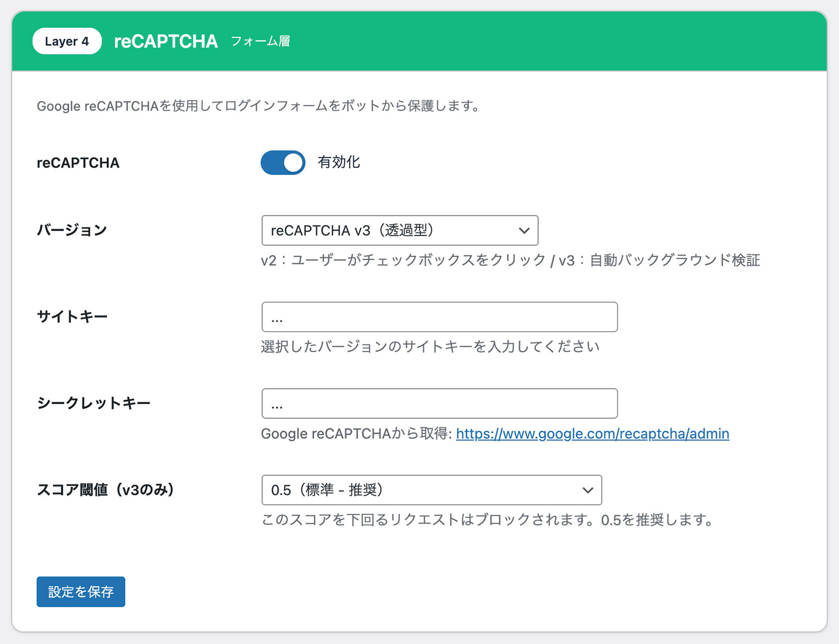The image size is (839, 644).
Task: Click inside the シークレットキー input field
Action: click(439, 403)
